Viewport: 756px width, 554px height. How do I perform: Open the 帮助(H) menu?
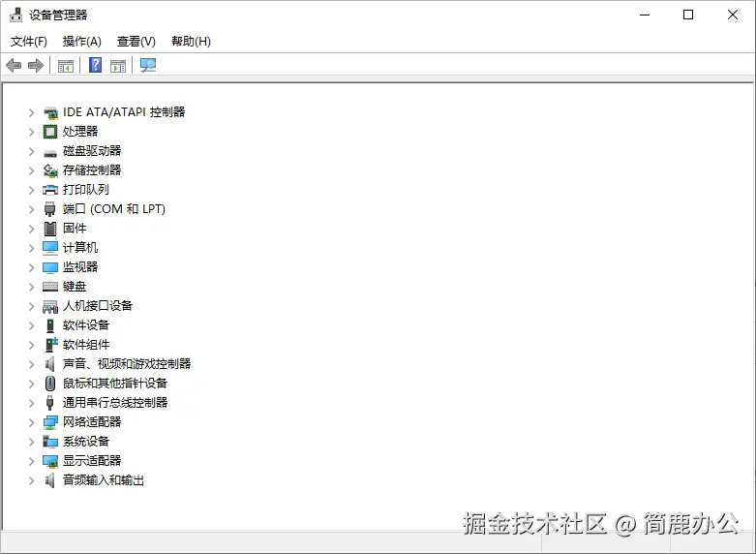(191, 42)
